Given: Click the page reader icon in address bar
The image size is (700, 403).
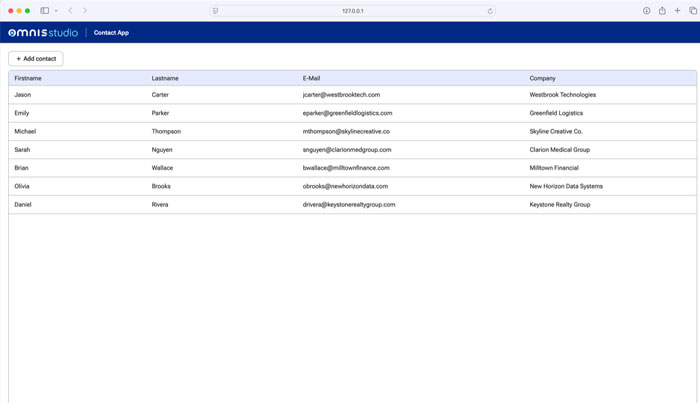Looking at the screenshot, I should [216, 11].
